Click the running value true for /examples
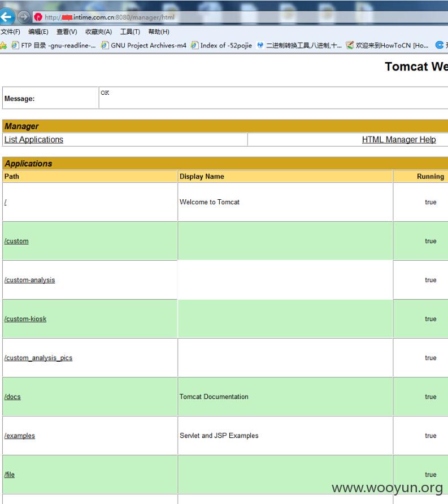The height and width of the screenshot is (504, 448). [430, 436]
